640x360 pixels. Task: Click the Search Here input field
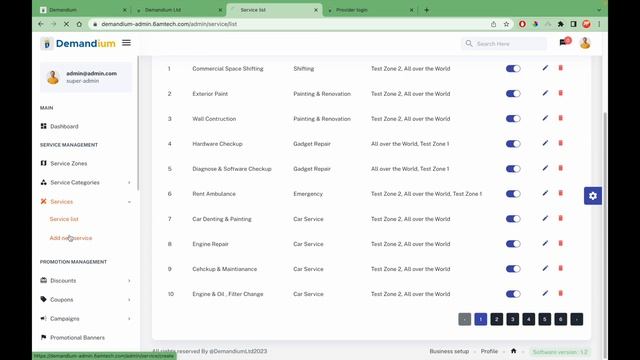click(x=504, y=43)
